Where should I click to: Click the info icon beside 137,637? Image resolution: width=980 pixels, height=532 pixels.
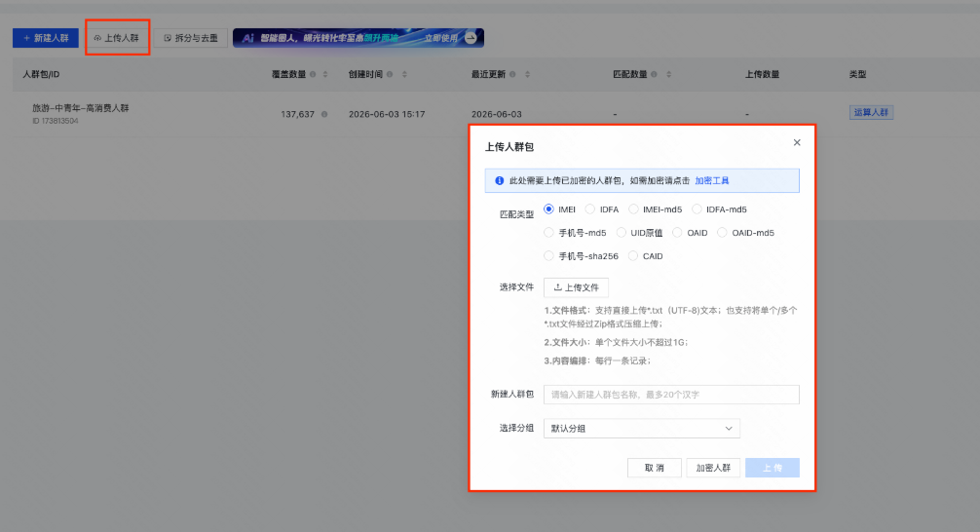point(324,114)
